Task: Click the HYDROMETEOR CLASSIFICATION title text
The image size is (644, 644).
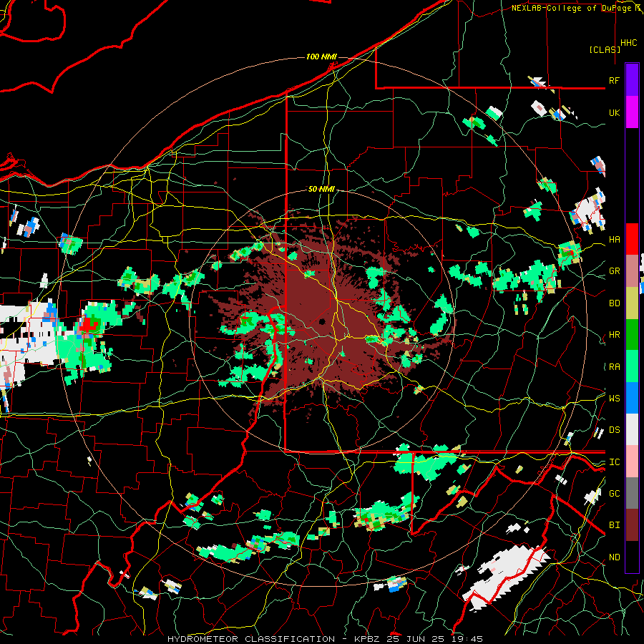Action: point(251,639)
